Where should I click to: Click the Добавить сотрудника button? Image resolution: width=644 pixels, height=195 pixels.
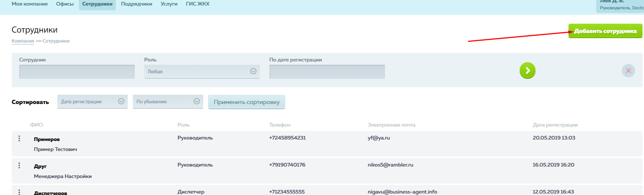point(605,31)
